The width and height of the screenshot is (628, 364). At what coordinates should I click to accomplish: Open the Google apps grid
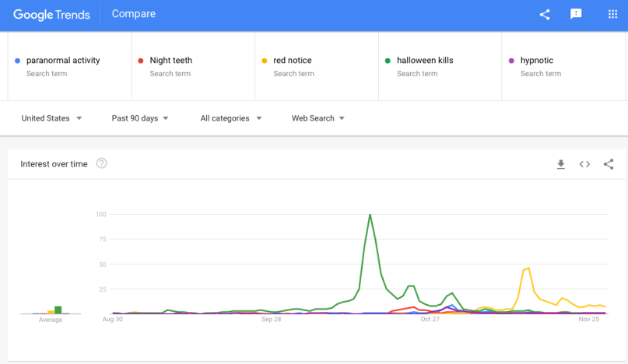pos(612,14)
